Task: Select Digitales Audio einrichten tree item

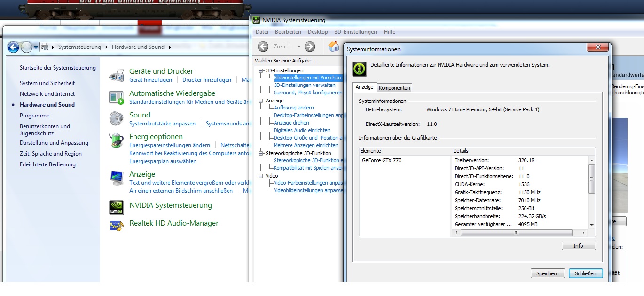Action: pyautogui.click(x=302, y=130)
